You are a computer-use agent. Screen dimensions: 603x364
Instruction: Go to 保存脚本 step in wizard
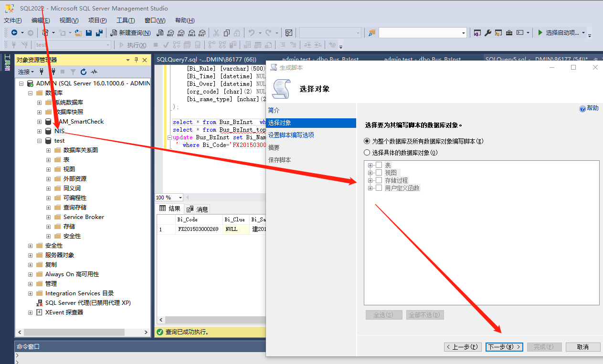pyautogui.click(x=280, y=160)
